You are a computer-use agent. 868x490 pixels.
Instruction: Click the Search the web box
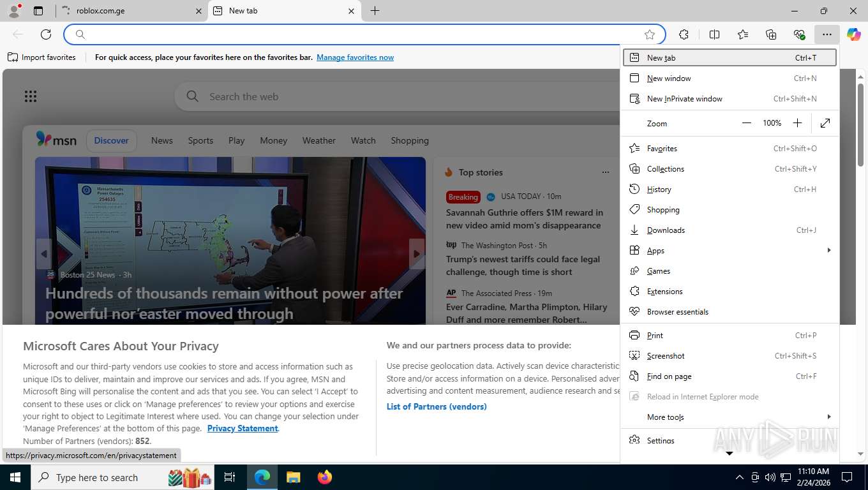click(x=396, y=96)
